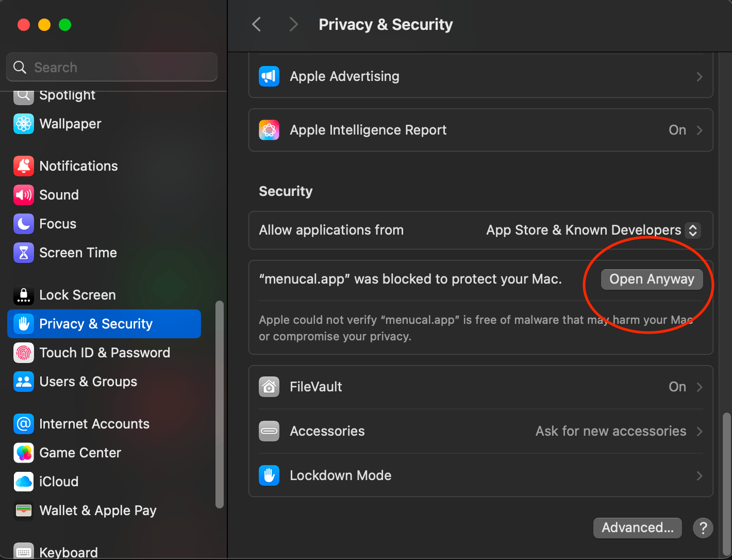This screenshot has height=560, width=732.
Task: Click the Wallet & Apple Pay card icon
Action: point(24,510)
